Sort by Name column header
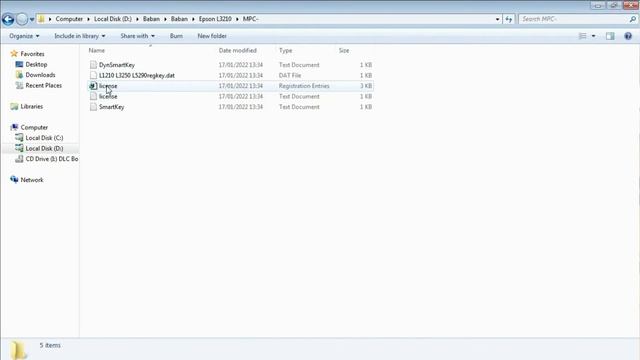Image resolution: width=640 pixels, height=360 pixels. click(97, 50)
